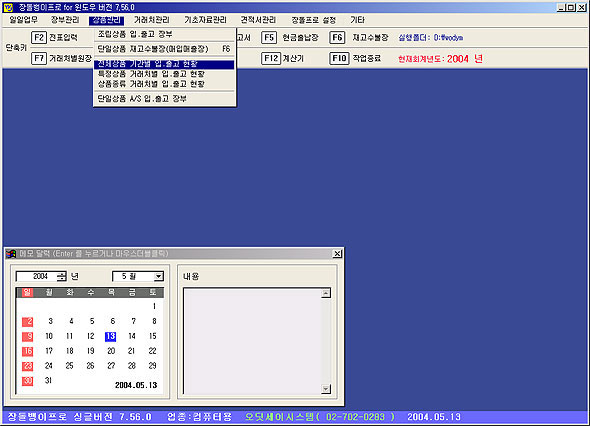The image size is (590, 426).
Task: Close the memo calendar window
Action: pyautogui.click(x=338, y=254)
